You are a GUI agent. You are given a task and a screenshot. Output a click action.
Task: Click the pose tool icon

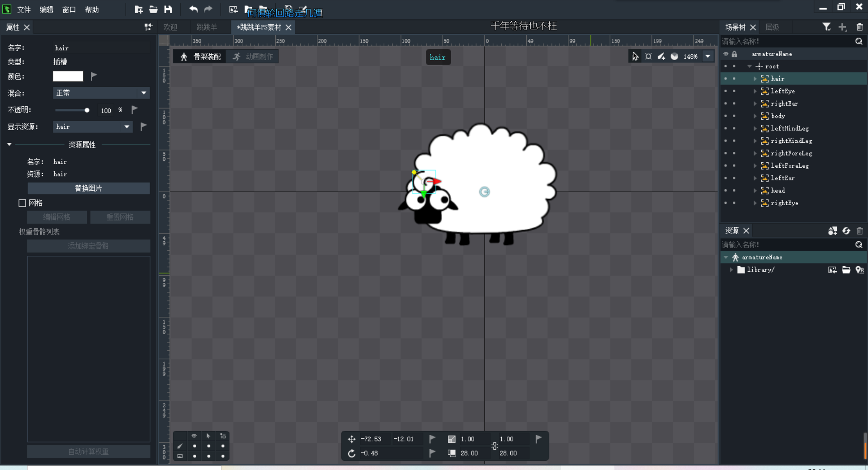648,56
